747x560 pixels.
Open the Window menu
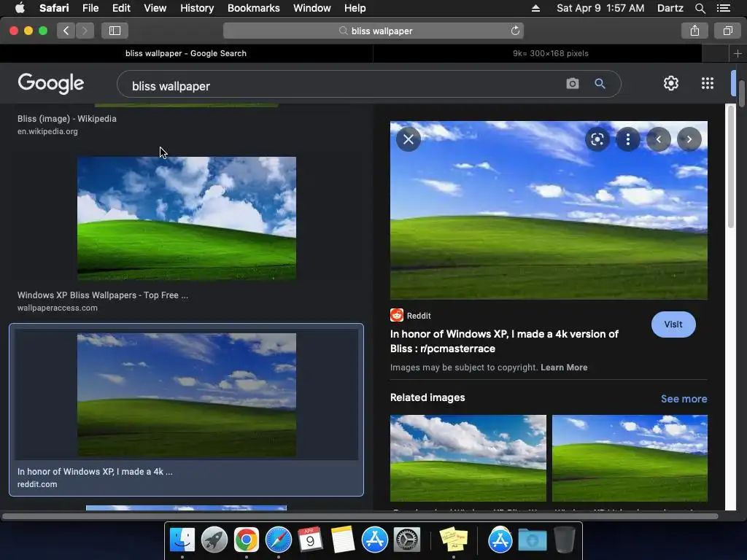(312, 8)
